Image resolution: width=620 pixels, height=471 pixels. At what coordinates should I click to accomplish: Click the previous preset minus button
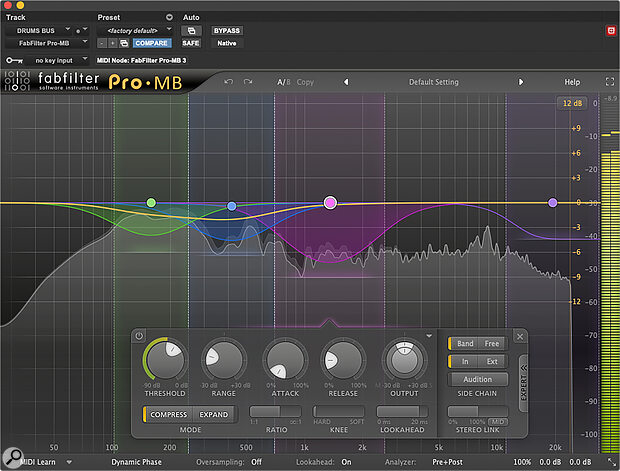pyautogui.click(x=102, y=43)
